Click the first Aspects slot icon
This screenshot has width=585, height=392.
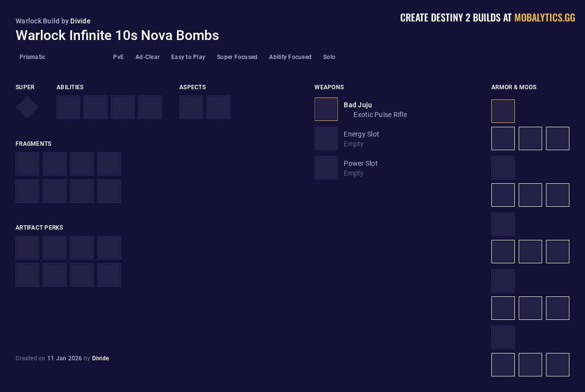click(191, 107)
